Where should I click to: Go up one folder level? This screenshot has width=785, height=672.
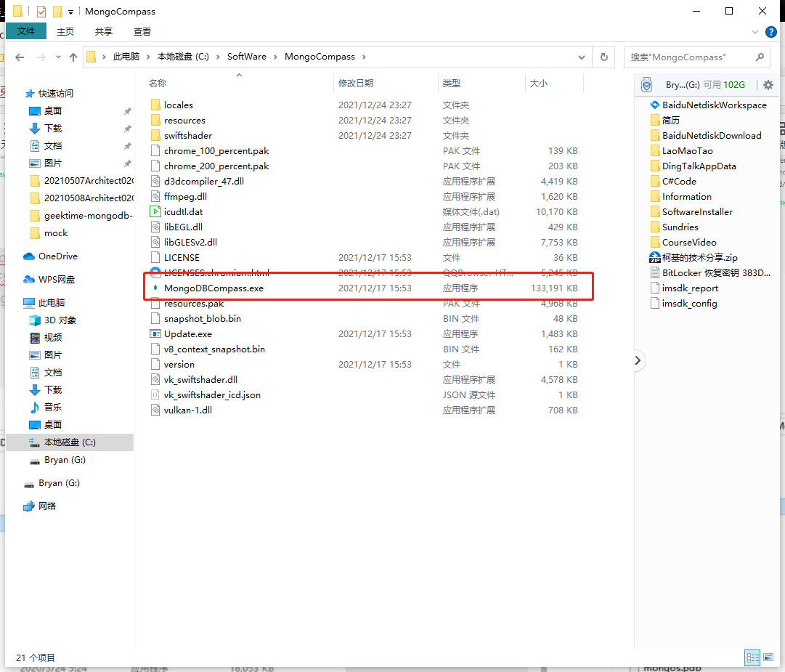73,57
